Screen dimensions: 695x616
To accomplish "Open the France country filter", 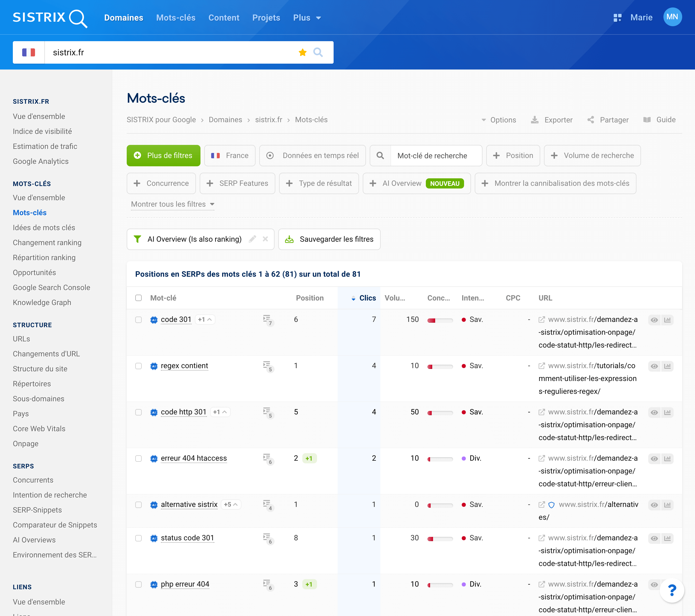I will 230,155.
